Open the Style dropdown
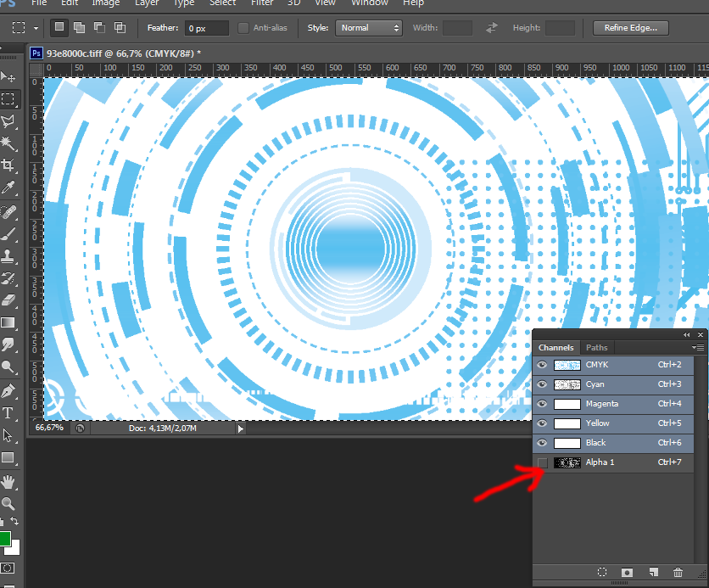 click(369, 28)
